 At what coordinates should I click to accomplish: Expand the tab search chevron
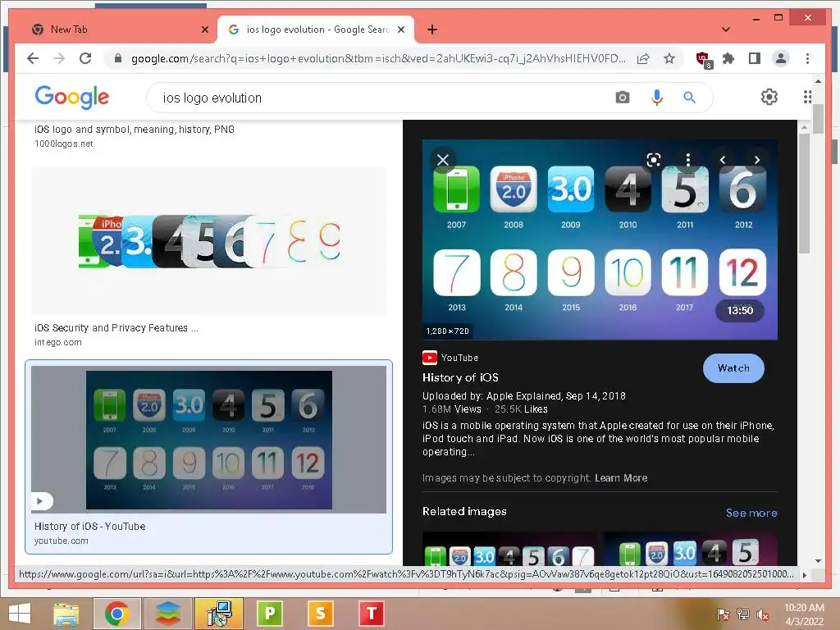[726, 30]
